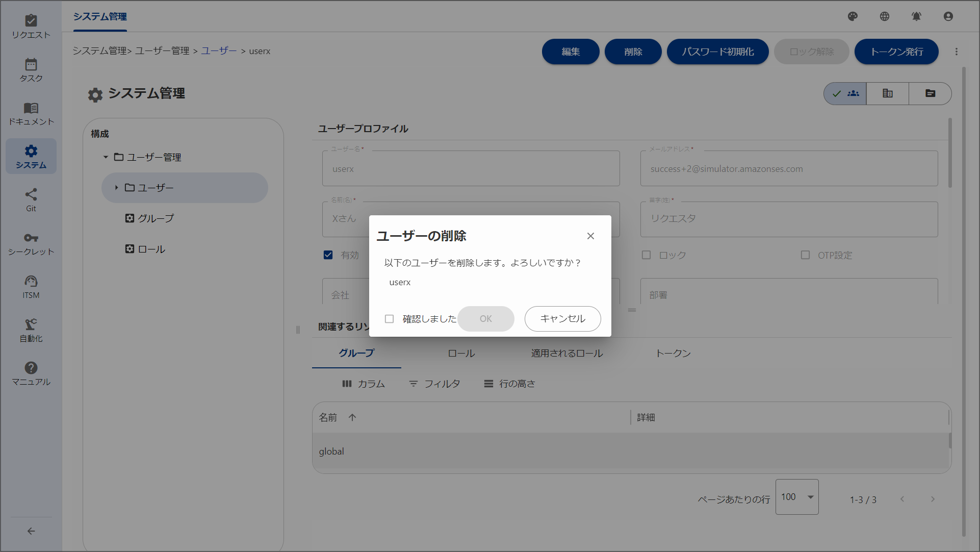This screenshot has height=552, width=980.
Task: Click the トークン発行 button
Action: pos(896,52)
